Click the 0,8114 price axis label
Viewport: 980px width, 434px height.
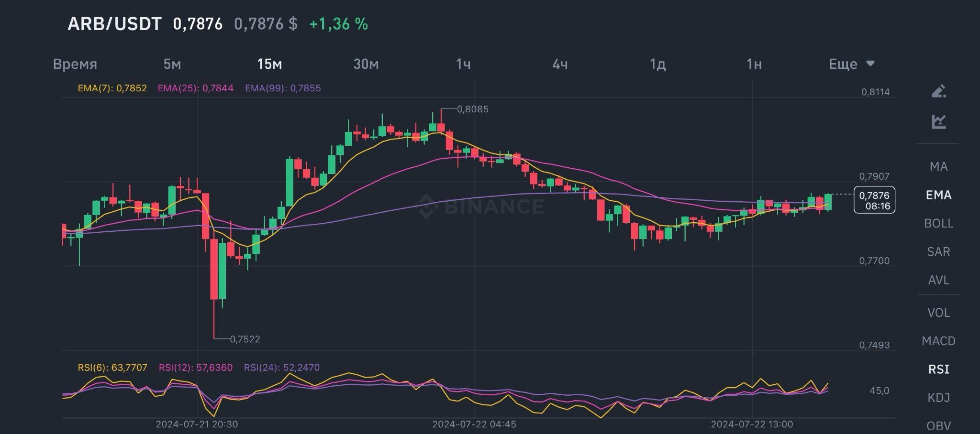(875, 92)
